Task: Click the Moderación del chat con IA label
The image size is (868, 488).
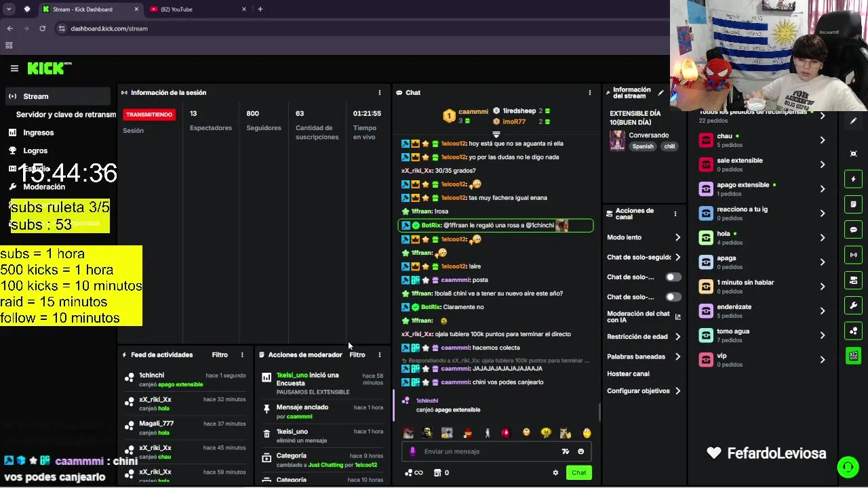Action: point(638,317)
